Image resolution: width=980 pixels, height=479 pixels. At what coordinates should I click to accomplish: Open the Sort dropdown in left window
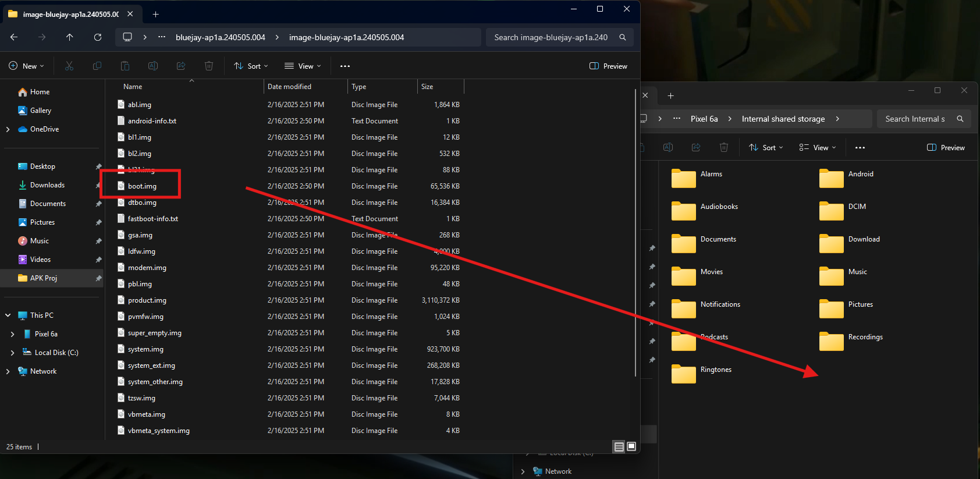click(251, 66)
